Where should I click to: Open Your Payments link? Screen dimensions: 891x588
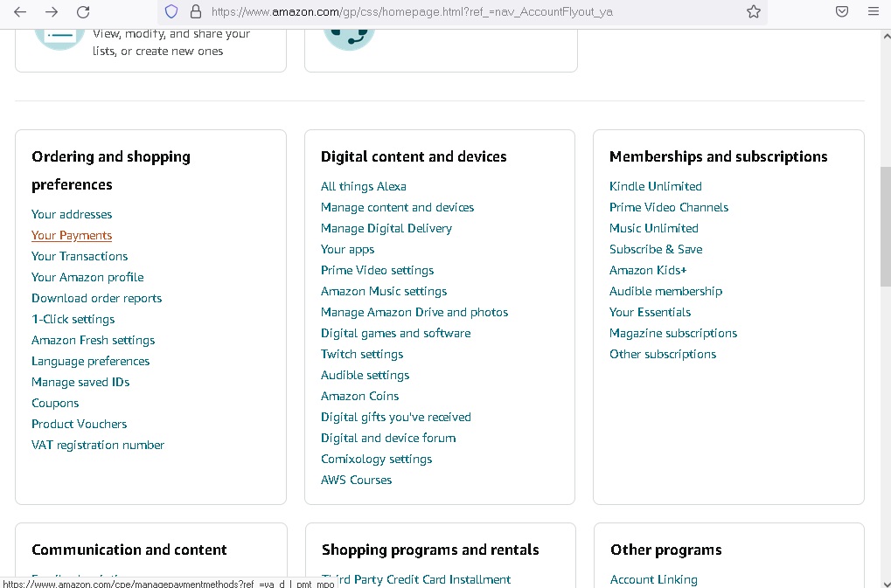pyautogui.click(x=72, y=236)
